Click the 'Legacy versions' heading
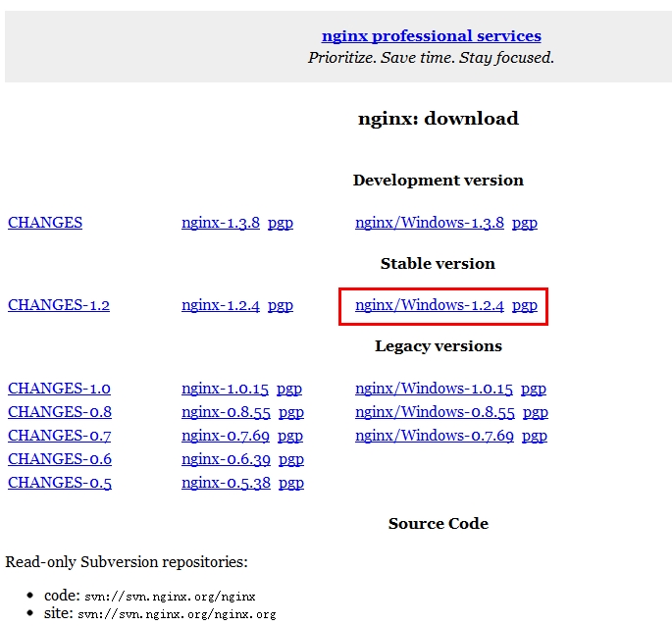The height and width of the screenshot is (626, 672). pyautogui.click(x=439, y=346)
